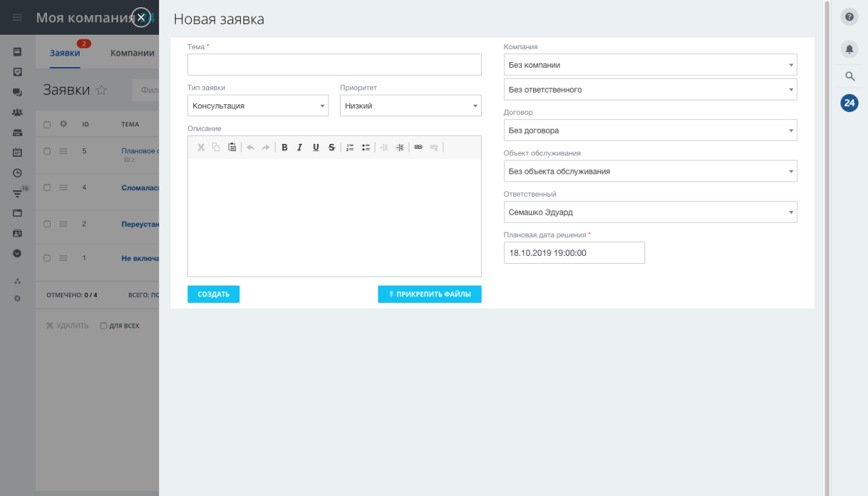This screenshot has width=868, height=496.
Task: Click the СОЗДАТЬ button
Action: 213,294
